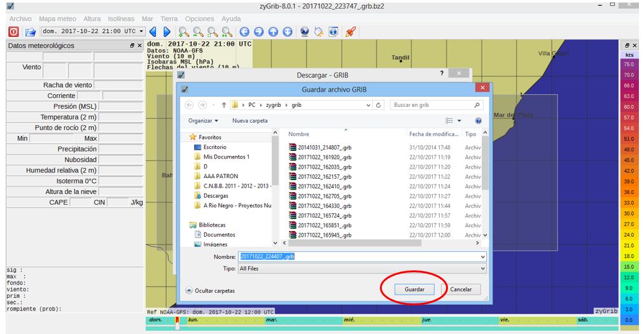Move the map down with the round down arrow
Image resolution: width=644 pixels, height=334 pixels.
[288, 32]
